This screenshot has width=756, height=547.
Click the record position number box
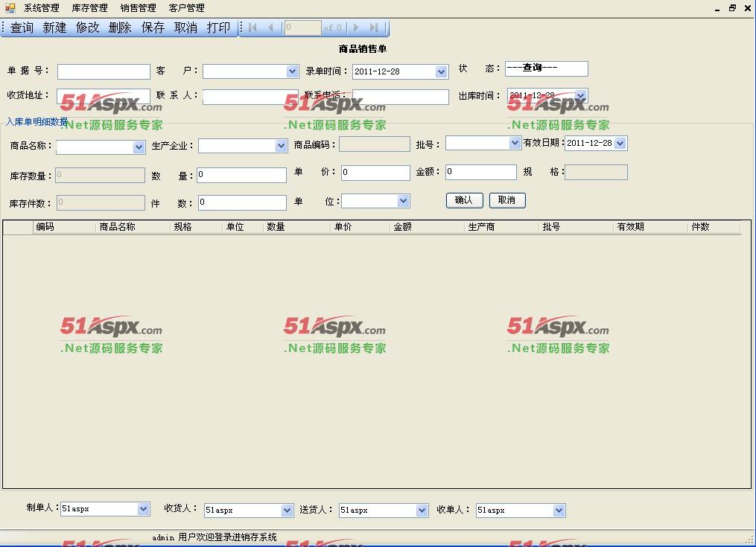[x=303, y=28]
